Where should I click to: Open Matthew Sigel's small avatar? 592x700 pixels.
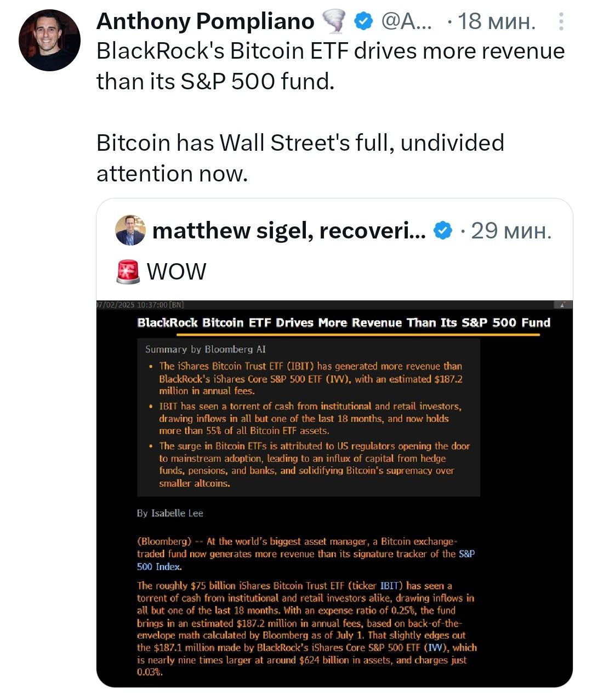click(130, 230)
